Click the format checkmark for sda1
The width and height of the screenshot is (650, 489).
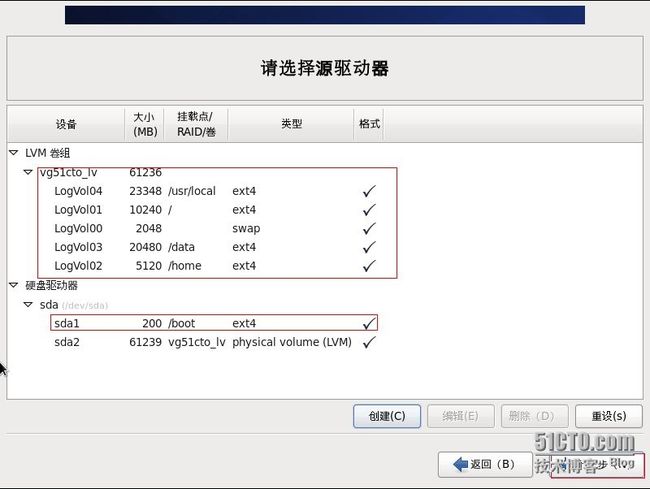click(369, 323)
